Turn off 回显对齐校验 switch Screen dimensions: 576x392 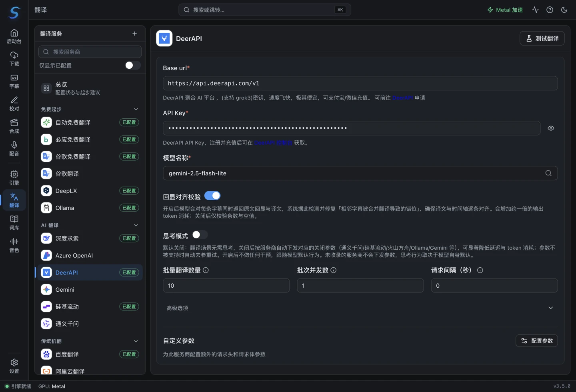pyautogui.click(x=212, y=196)
